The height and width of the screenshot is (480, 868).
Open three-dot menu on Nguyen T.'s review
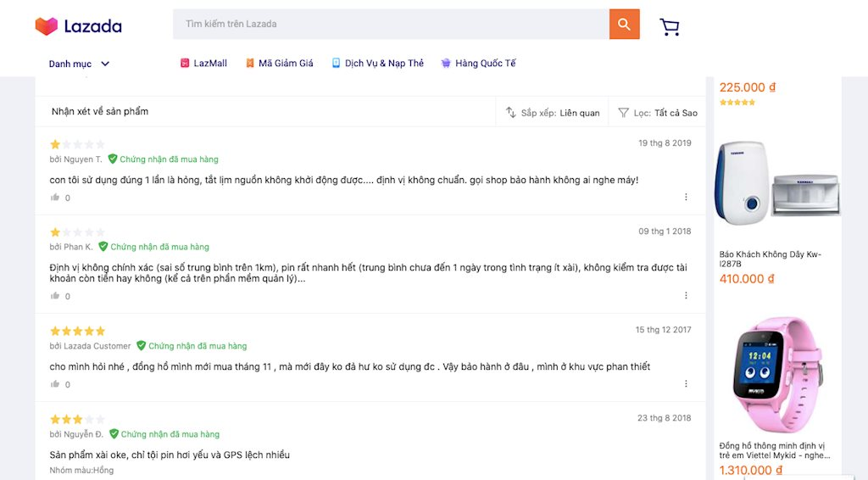(x=686, y=197)
